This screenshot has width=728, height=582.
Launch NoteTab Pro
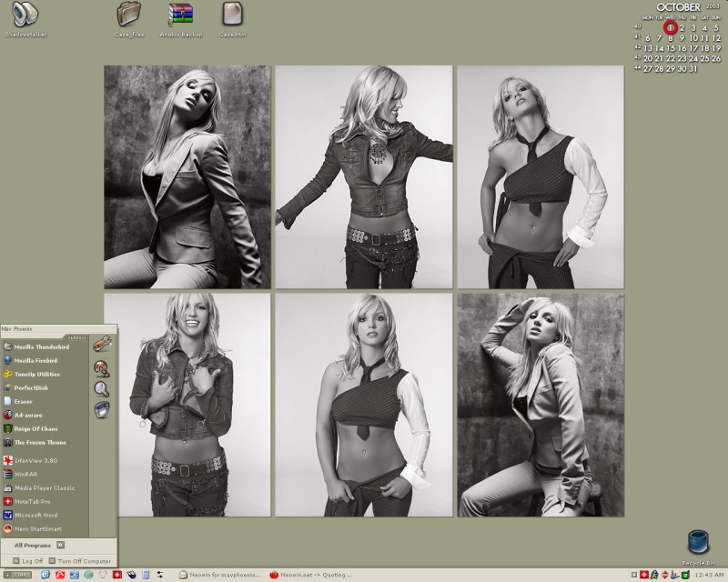32,502
